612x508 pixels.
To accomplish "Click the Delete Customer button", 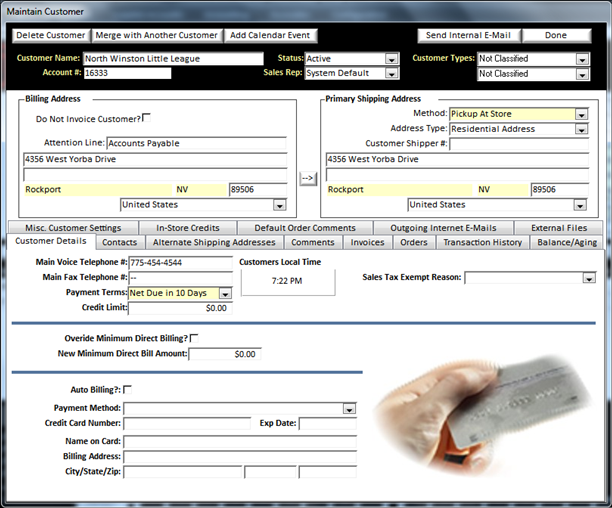I will [x=51, y=35].
